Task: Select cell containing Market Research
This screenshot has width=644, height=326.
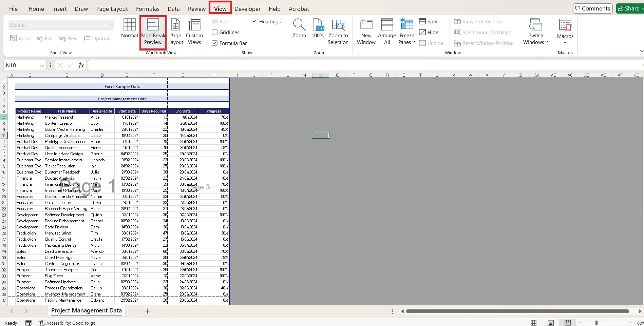Action: click(67, 117)
